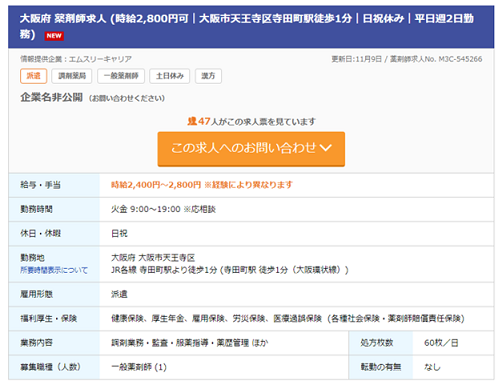Click the 大阪府 大阪市天王寺区 location text
This screenshot has width=502, height=385.
click(153, 258)
